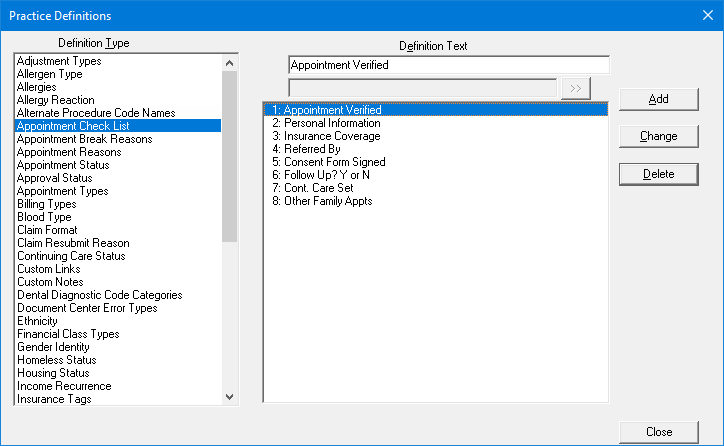Pick Appointment Status in the list
Screen dimensions: 724x446
coord(118,165)
